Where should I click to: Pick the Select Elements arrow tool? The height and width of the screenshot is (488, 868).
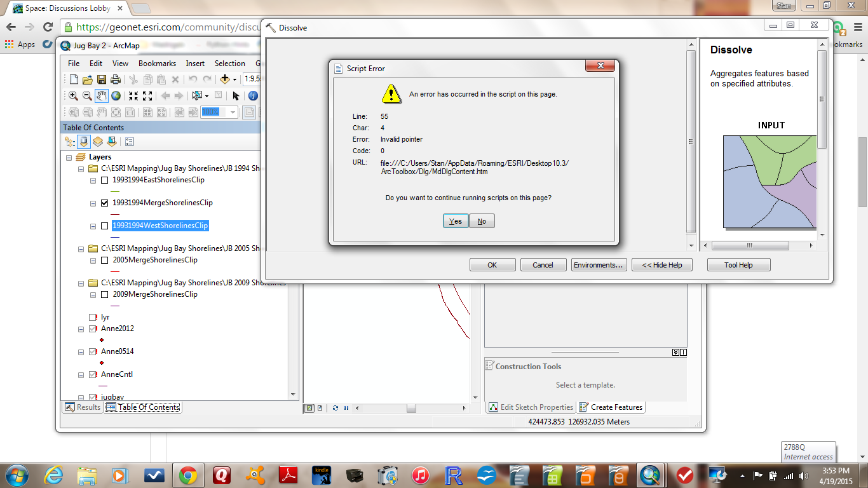coord(236,96)
